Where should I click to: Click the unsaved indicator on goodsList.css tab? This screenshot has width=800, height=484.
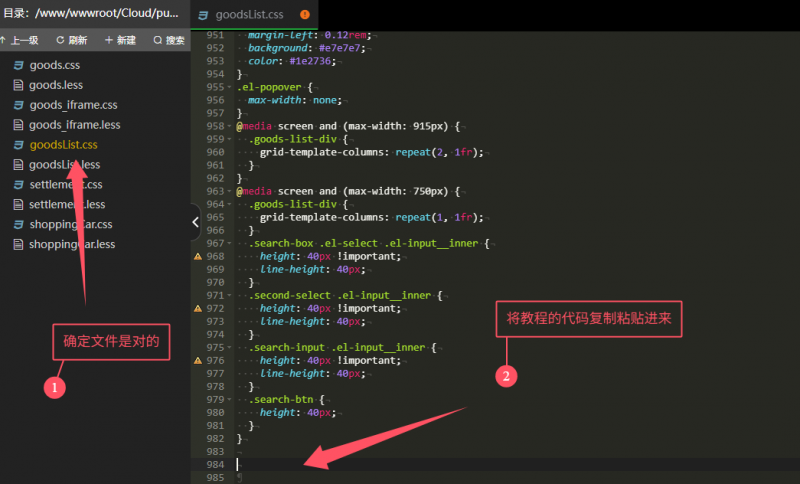pyautogui.click(x=305, y=15)
